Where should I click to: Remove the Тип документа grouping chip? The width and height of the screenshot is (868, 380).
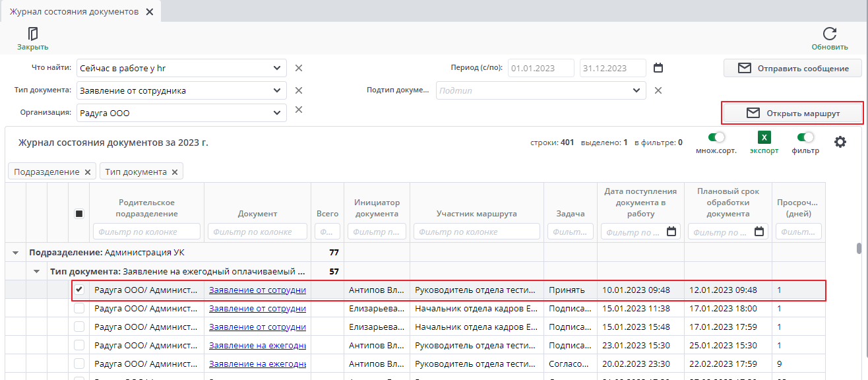[x=175, y=172]
